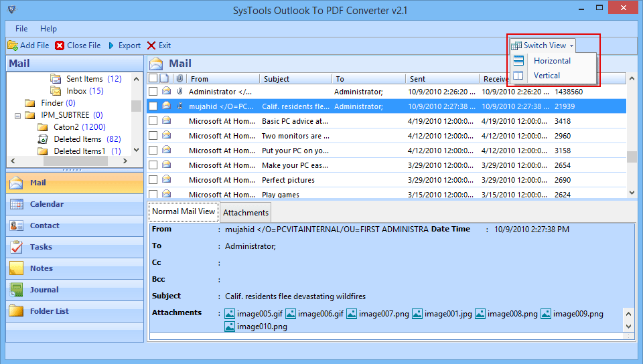This screenshot has width=643, height=364.
Task: Click the Calendar icon in navigation pane
Action: (16, 204)
